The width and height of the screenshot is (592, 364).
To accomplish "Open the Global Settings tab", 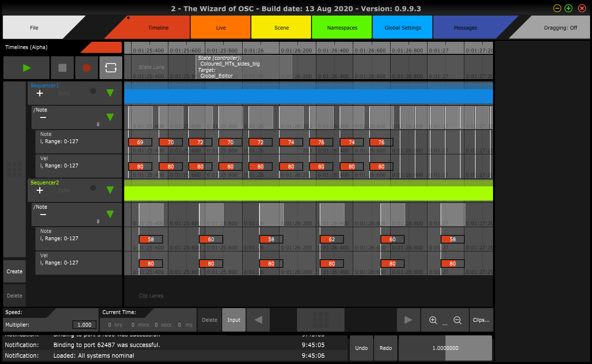I will [403, 28].
